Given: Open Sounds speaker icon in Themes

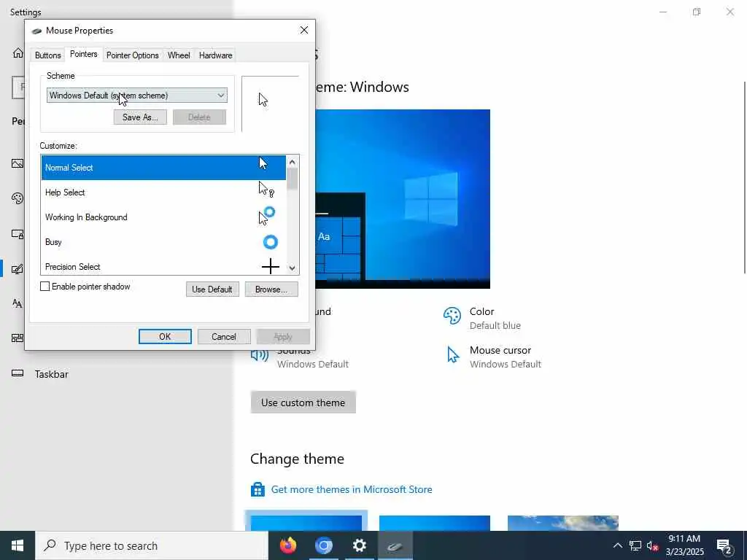Looking at the screenshot, I should pos(260,355).
